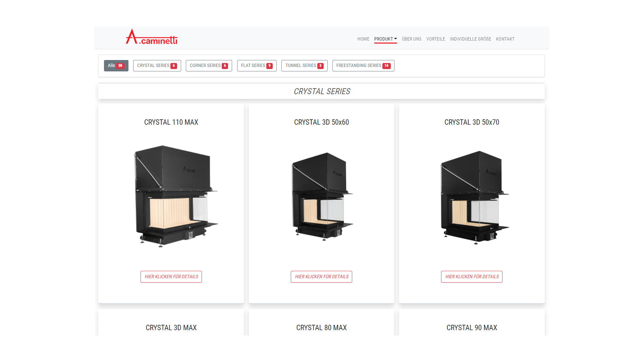The height and width of the screenshot is (362, 644).
Task: Go to the HOME page
Action: (363, 39)
